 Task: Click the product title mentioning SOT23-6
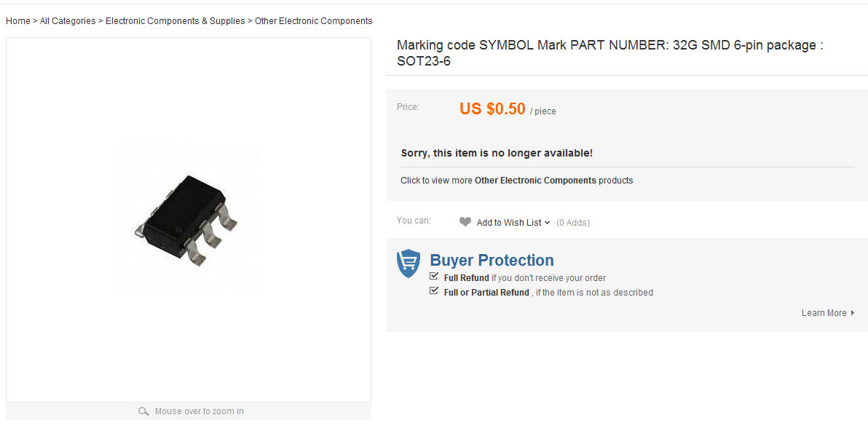click(609, 53)
